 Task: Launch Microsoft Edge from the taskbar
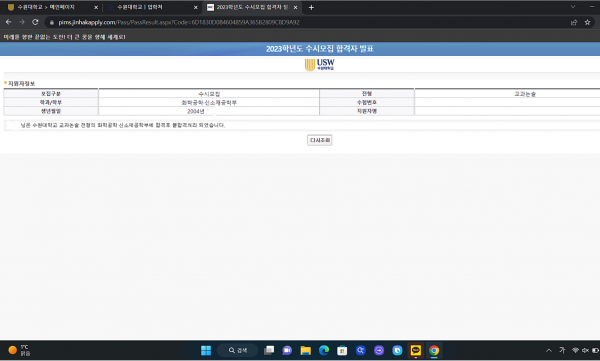(x=324, y=350)
